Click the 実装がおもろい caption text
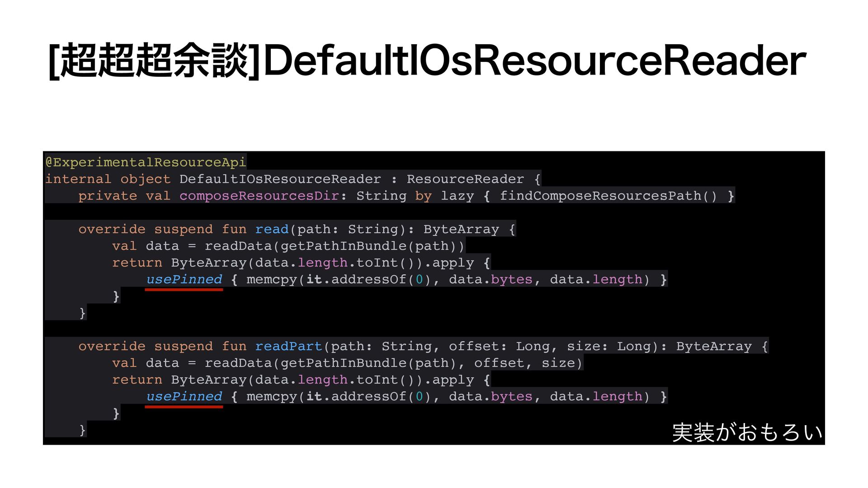 click(x=747, y=432)
